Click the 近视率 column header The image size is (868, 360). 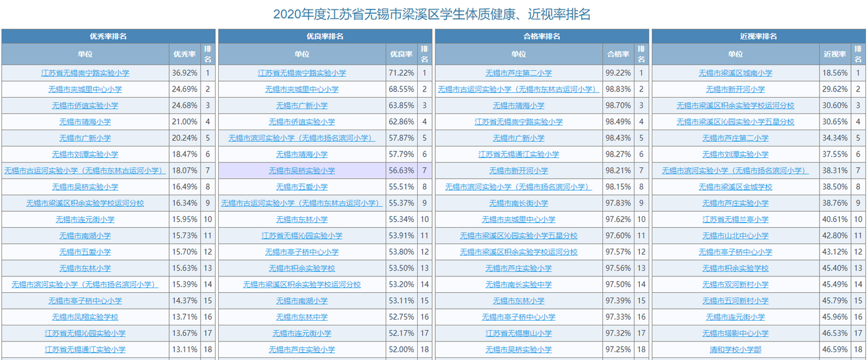tap(835, 54)
